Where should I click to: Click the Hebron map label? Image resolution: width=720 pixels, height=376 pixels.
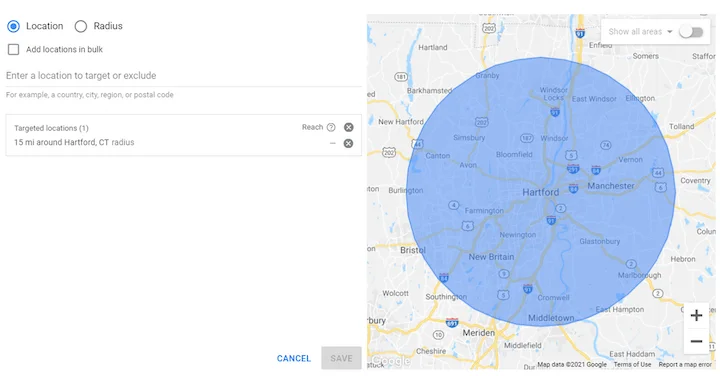coord(683,259)
